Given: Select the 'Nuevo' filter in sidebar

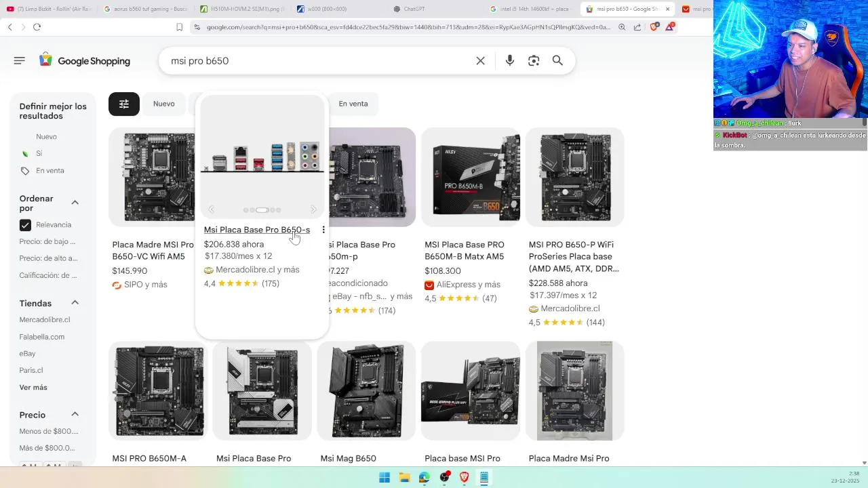Looking at the screenshot, I should 46,137.
